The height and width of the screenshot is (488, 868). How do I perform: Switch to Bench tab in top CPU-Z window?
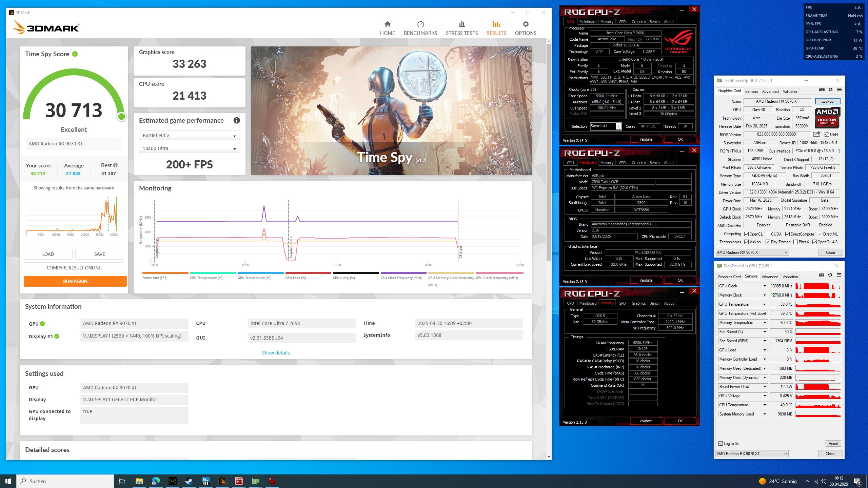(654, 22)
